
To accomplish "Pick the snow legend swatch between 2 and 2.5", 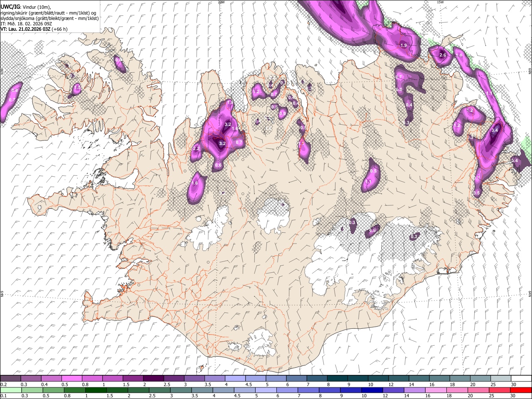I will [x=154, y=378].
